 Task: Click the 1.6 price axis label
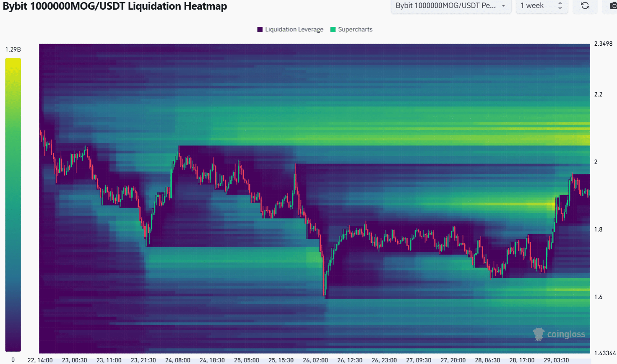pyautogui.click(x=598, y=297)
